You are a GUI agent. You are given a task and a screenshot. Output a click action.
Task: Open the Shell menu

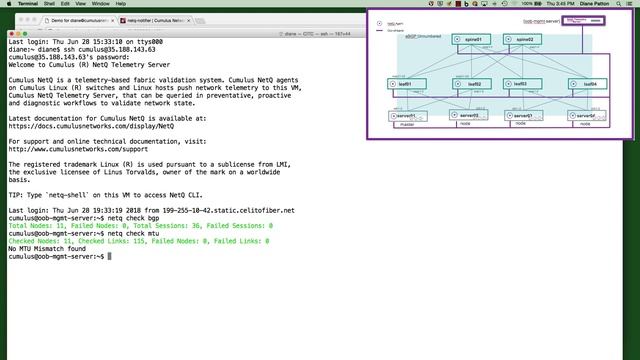[49, 4]
